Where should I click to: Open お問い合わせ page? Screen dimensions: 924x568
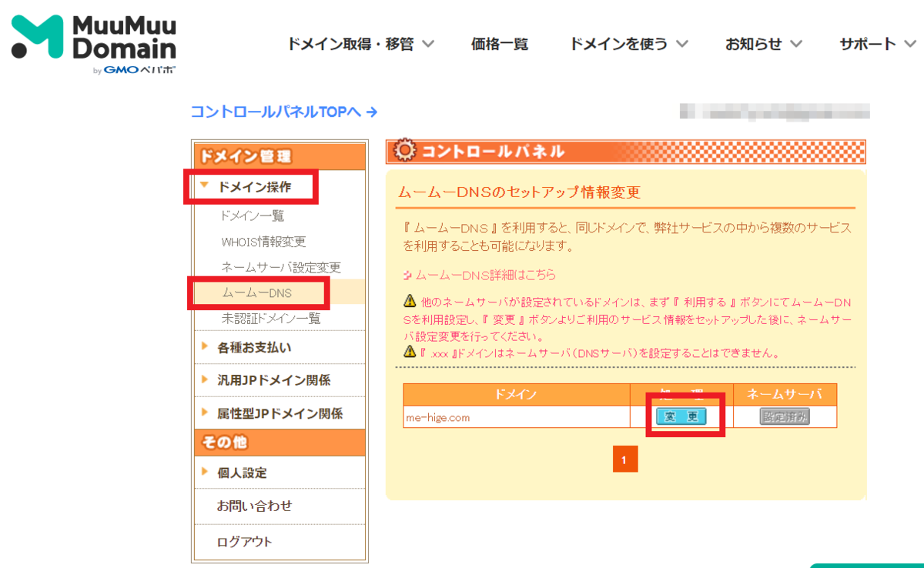click(x=254, y=506)
